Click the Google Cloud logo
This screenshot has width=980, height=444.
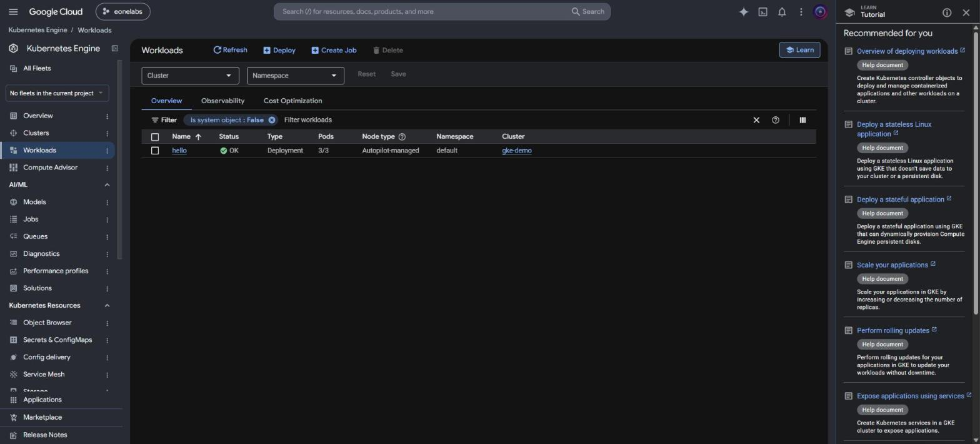point(56,12)
